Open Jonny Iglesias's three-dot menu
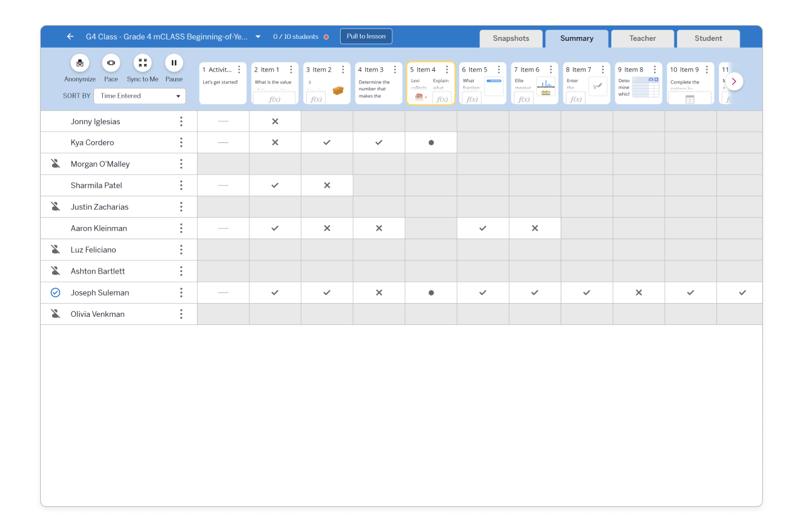The height and width of the screenshot is (532, 803). click(181, 121)
